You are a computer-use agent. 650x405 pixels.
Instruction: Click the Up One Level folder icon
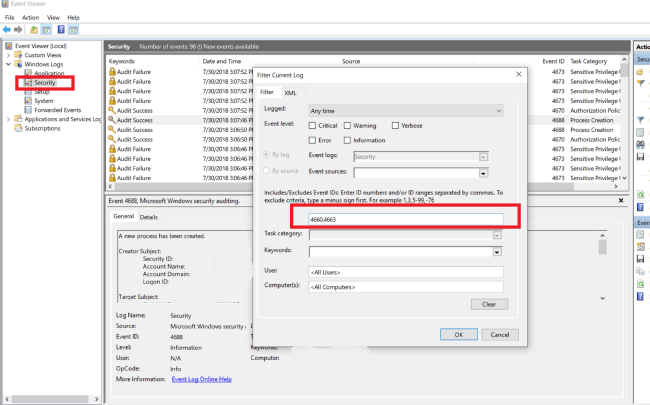pos(34,29)
